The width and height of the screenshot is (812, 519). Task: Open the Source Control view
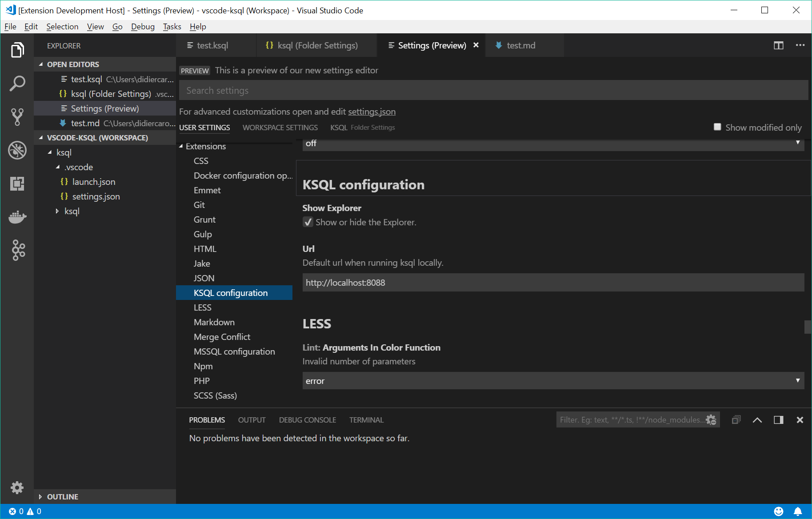(17, 117)
